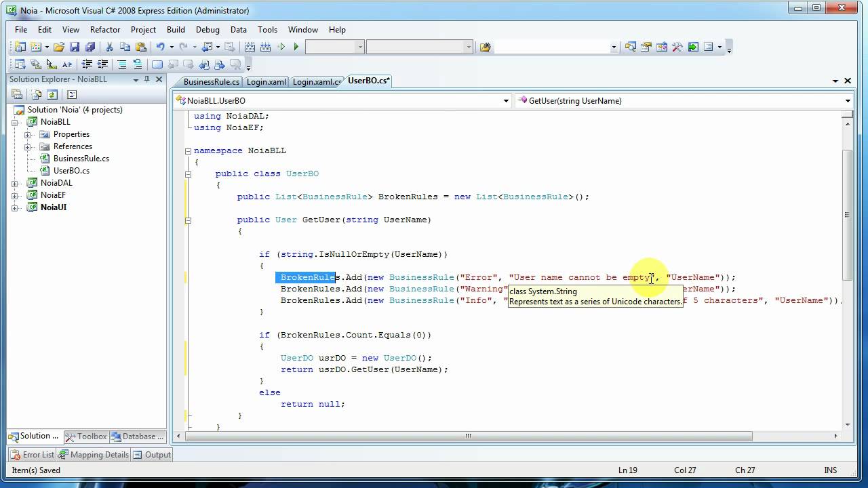
Task: Select UserBO.cs in Solution Explorer
Action: (71, 171)
